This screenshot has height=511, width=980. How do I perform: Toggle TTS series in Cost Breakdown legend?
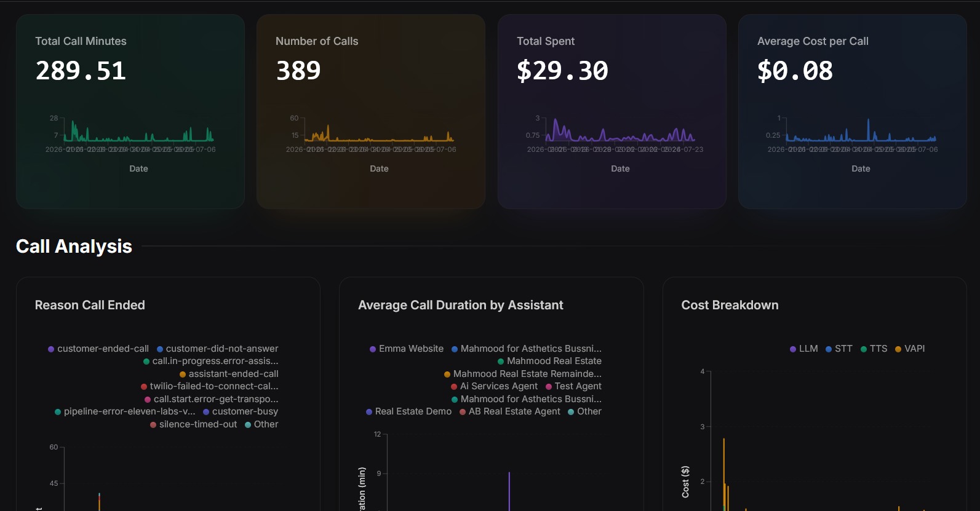[x=874, y=349]
